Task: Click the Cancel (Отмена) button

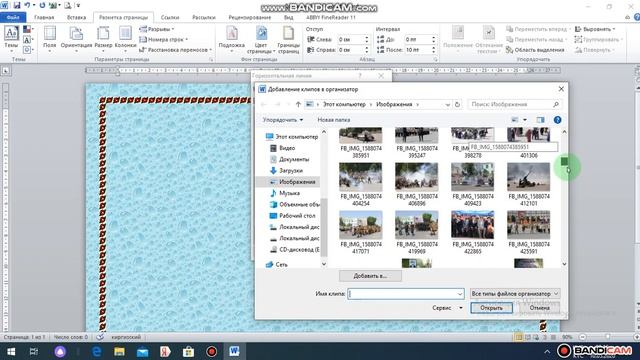Action: point(540,308)
